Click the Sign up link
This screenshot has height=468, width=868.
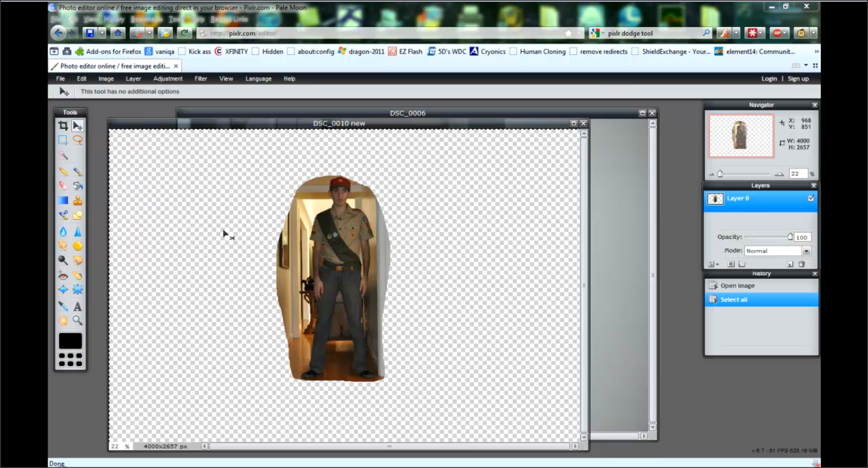tap(798, 79)
